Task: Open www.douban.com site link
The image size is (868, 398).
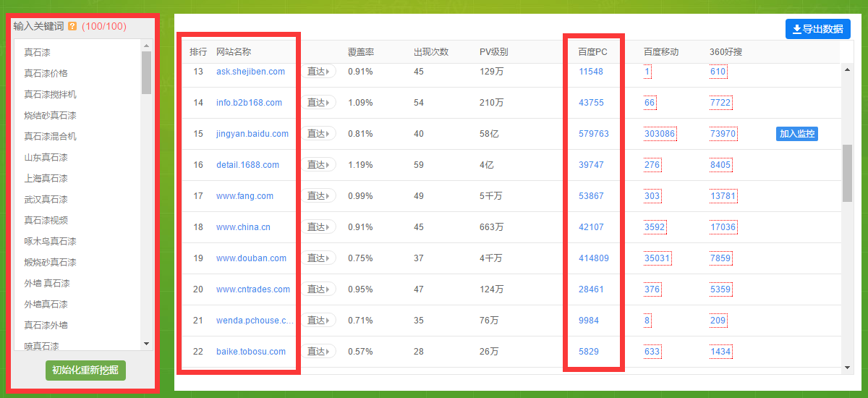Action: click(251, 258)
